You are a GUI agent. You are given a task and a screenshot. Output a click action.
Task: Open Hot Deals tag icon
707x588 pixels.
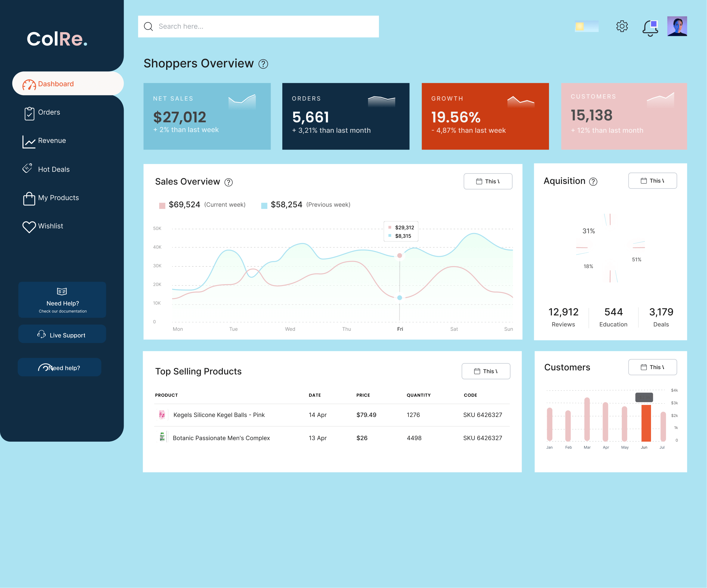[27, 168]
